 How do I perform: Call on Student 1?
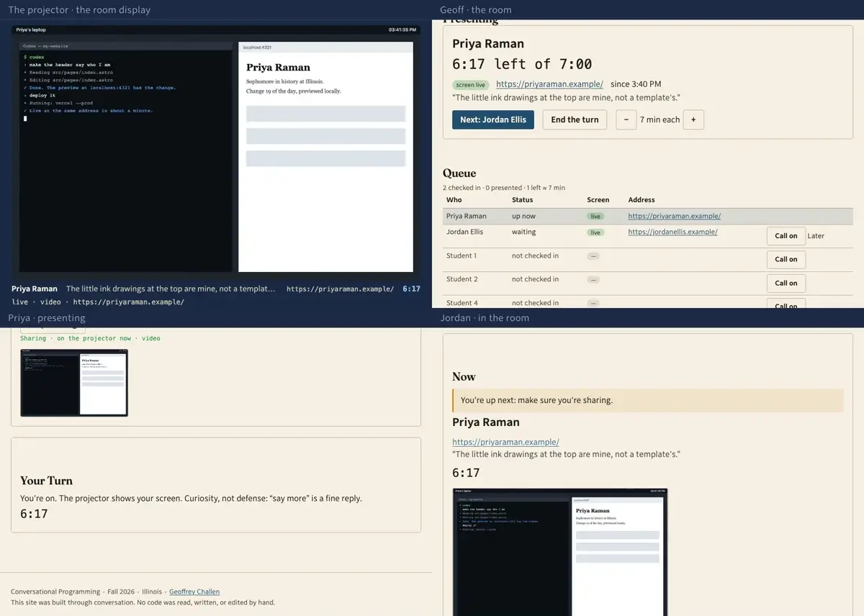pyautogui.click(x=786, y=259)
